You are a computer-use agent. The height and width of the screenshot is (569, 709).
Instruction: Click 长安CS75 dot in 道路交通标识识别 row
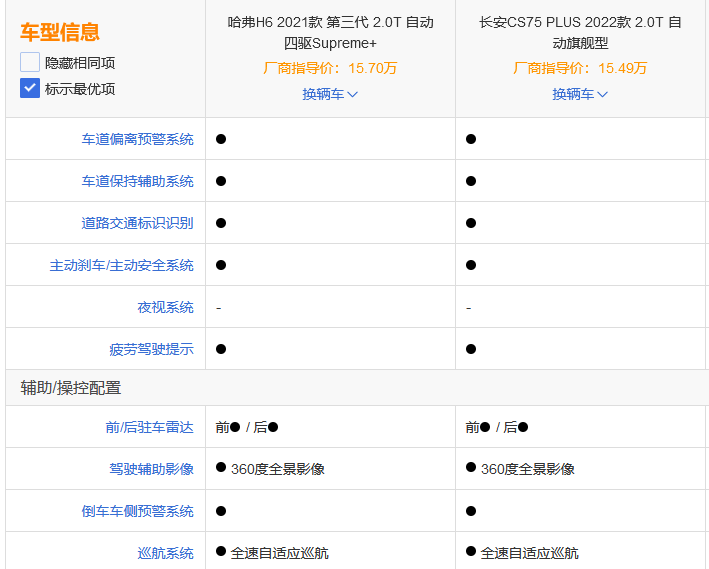click(471, 223)
